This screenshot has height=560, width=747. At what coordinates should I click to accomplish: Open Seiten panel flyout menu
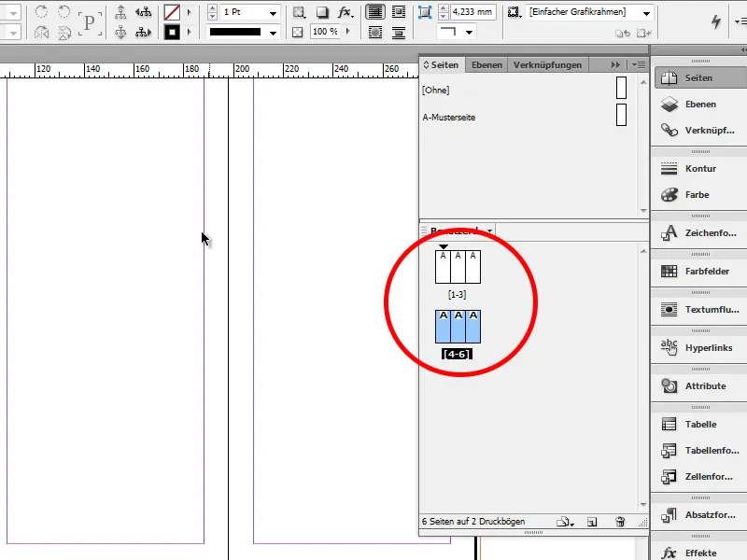point(639,64)
